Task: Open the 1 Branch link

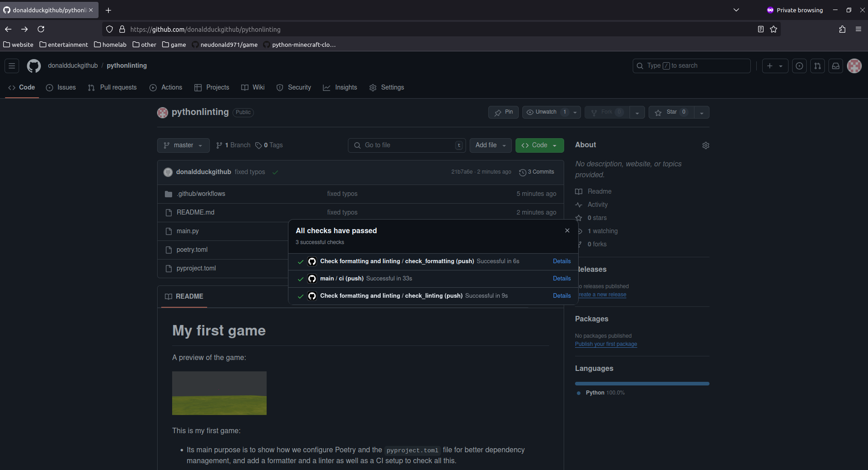Action: (x=233, y=145)
